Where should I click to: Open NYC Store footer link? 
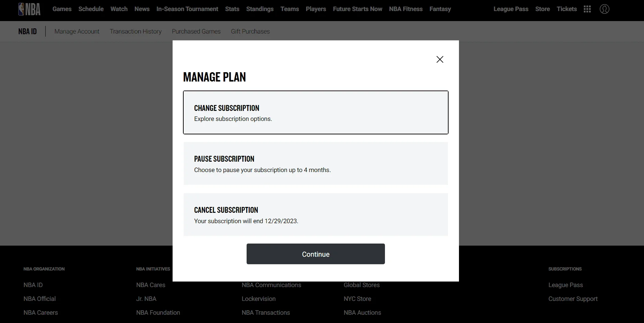pos(357,299)
